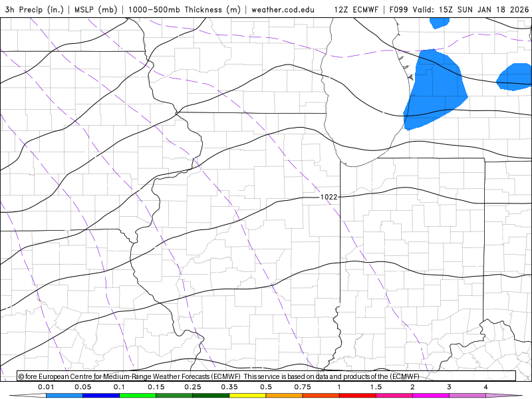The height and width of the screenshot is (399, 532).
Task: Click the 'Valid: 15Z SUN JAN 18 2026' text
Action: 471,9
